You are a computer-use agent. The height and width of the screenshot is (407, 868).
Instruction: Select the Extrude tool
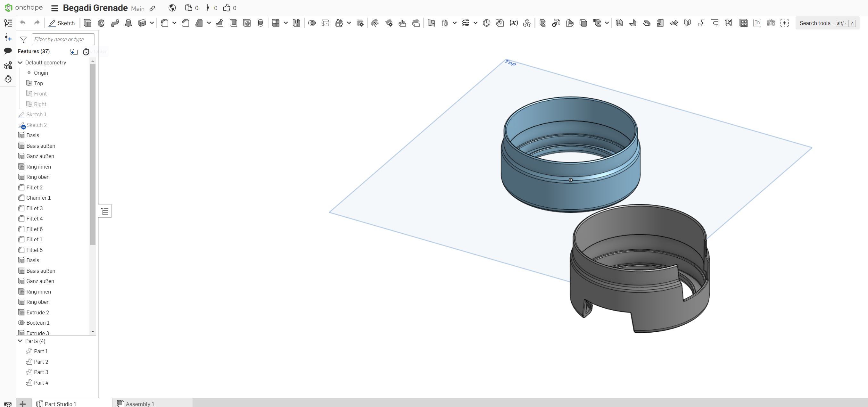87,23
